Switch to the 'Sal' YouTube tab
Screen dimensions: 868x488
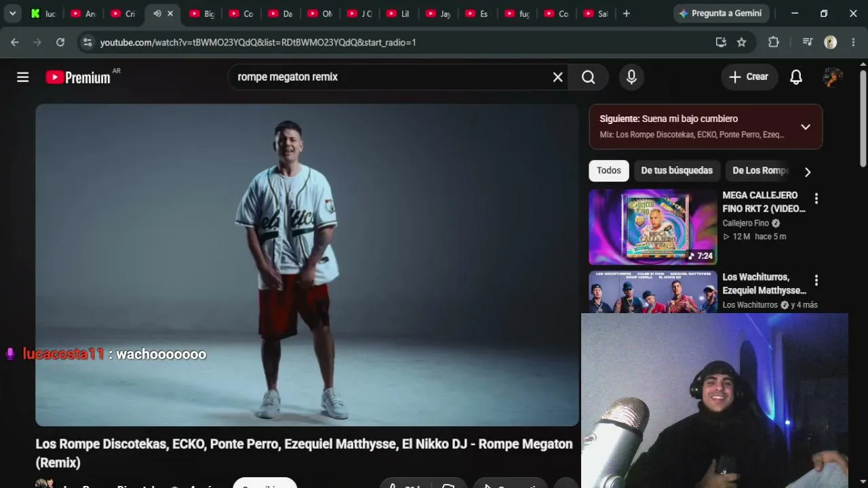click(595, 14)
